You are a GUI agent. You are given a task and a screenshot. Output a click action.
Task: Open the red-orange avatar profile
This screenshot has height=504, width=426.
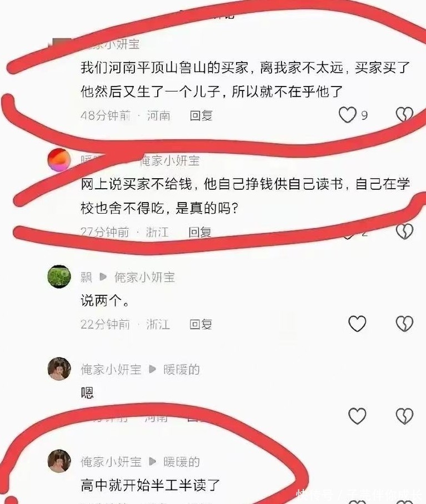coord(59,160)
